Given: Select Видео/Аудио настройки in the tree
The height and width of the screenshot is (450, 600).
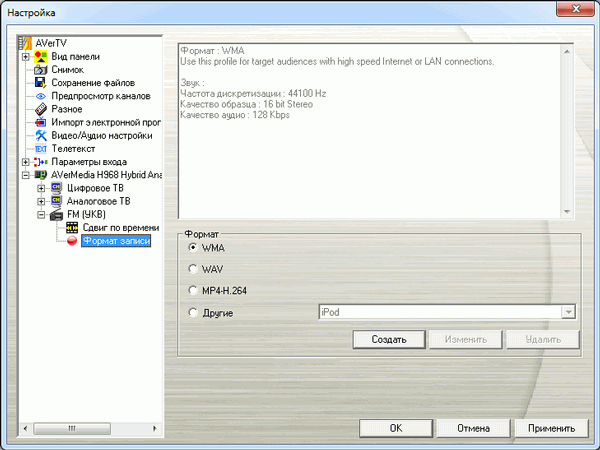Looking at the screenshot, I should point(102,135).
